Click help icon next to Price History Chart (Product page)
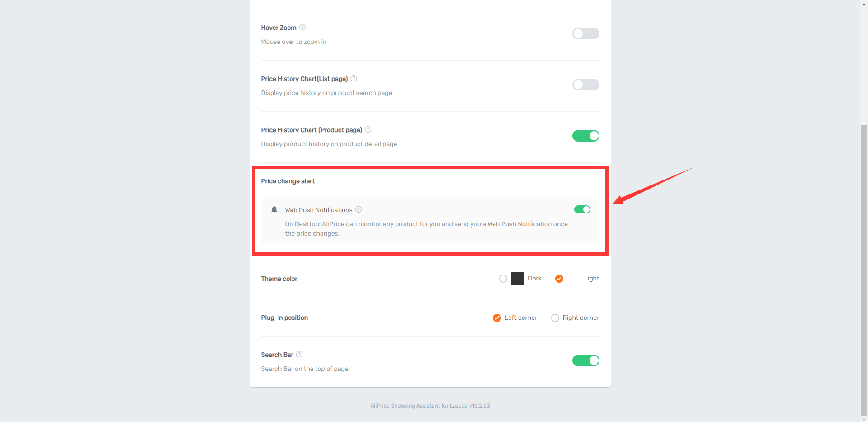The width and height of the screenshot is (868, 422). pos(368,129)
